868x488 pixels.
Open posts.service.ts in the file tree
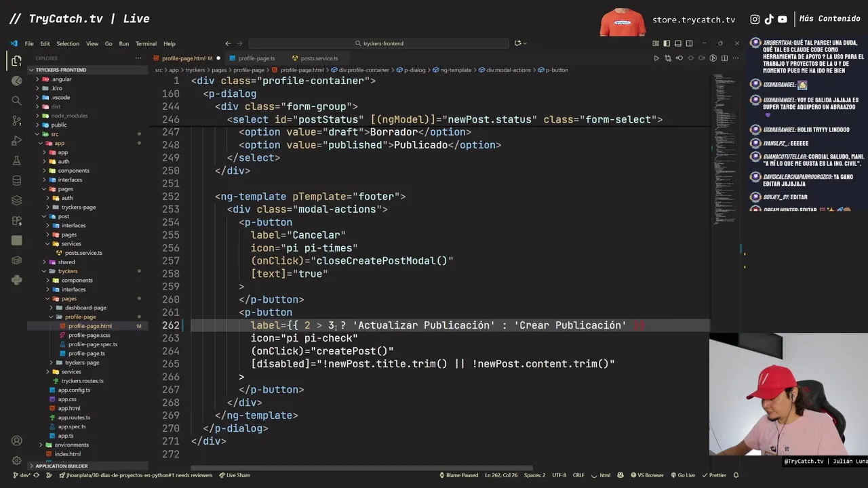(83, 253)
